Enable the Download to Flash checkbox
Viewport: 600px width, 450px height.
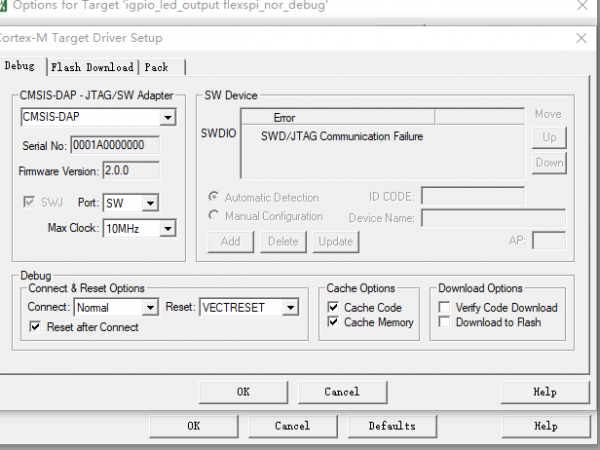(x=445, y=323)
